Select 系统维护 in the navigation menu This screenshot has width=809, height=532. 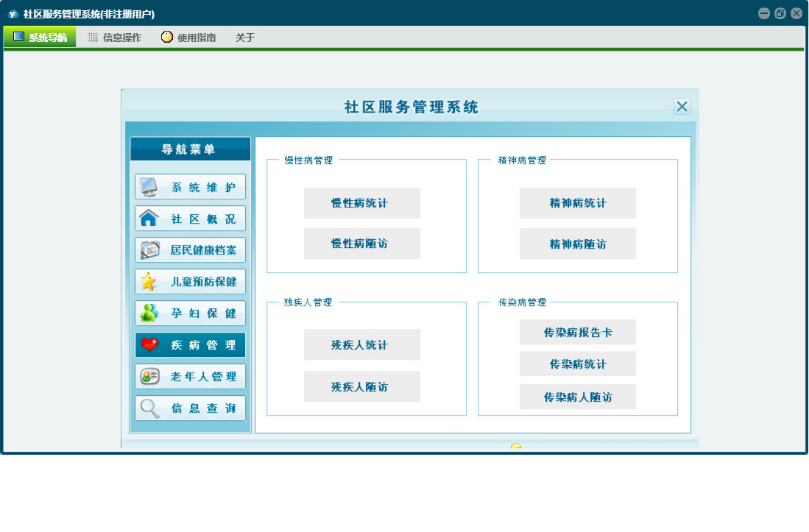(x=191, y=187)
